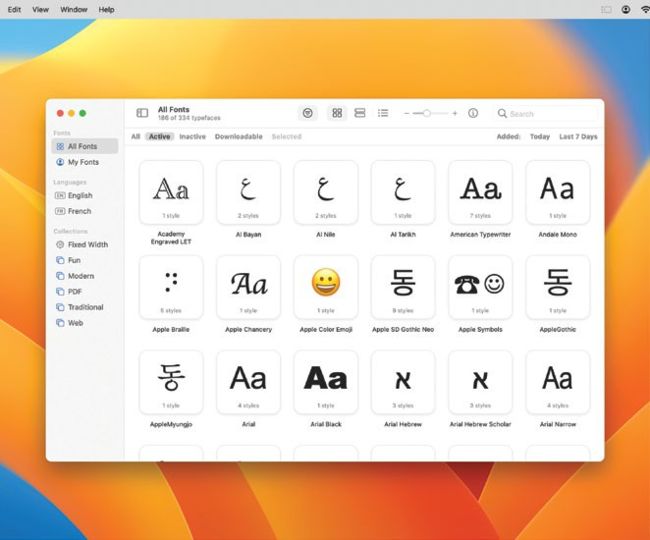Select My Fonts in sidebar
Viewport: 650px width, 540px height.
[85, 162]
